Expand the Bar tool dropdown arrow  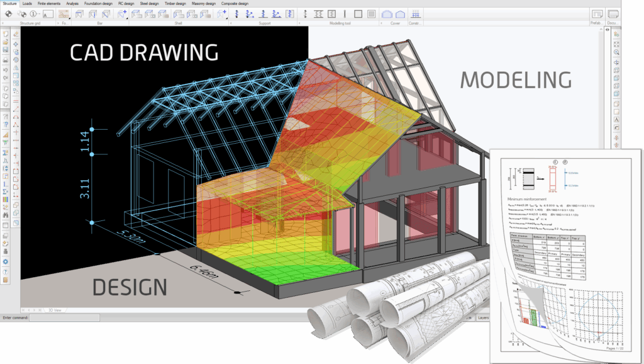[x=126, y=18]
